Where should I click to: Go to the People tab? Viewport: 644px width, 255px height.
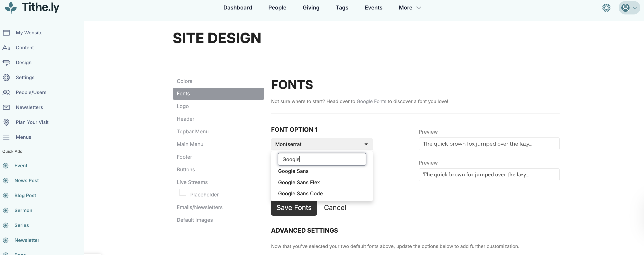click(x=277, y=8)
